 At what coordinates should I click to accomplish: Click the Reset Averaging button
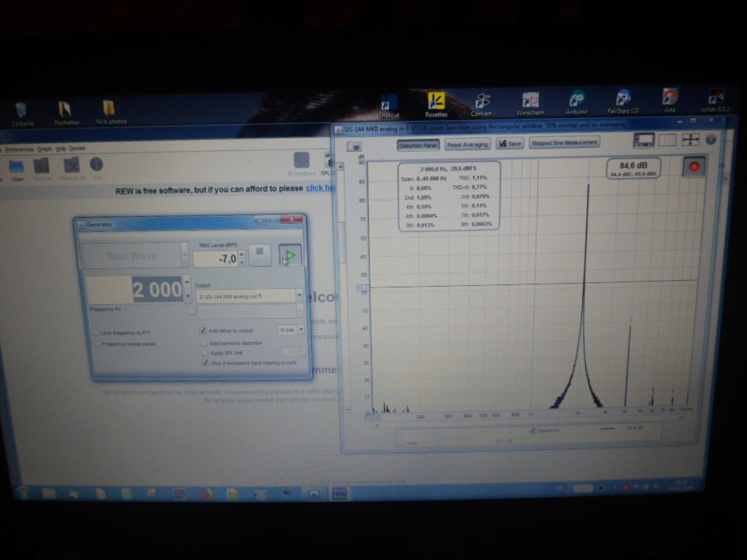[x=468, y=144]
